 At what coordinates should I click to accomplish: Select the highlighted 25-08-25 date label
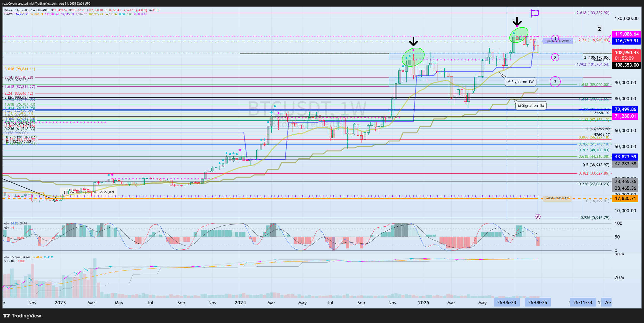tap(537, 302)
